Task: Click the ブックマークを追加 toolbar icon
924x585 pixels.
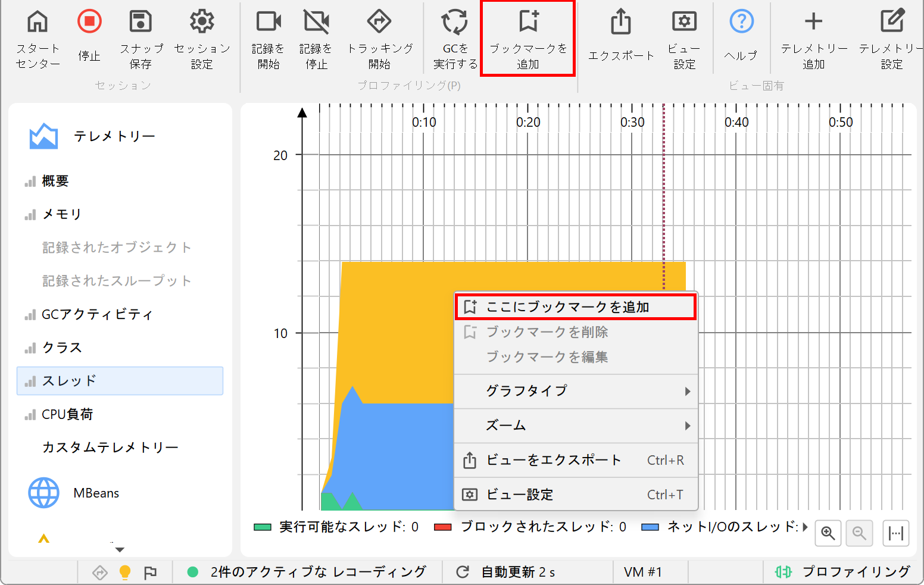Action: pos(528,23)
